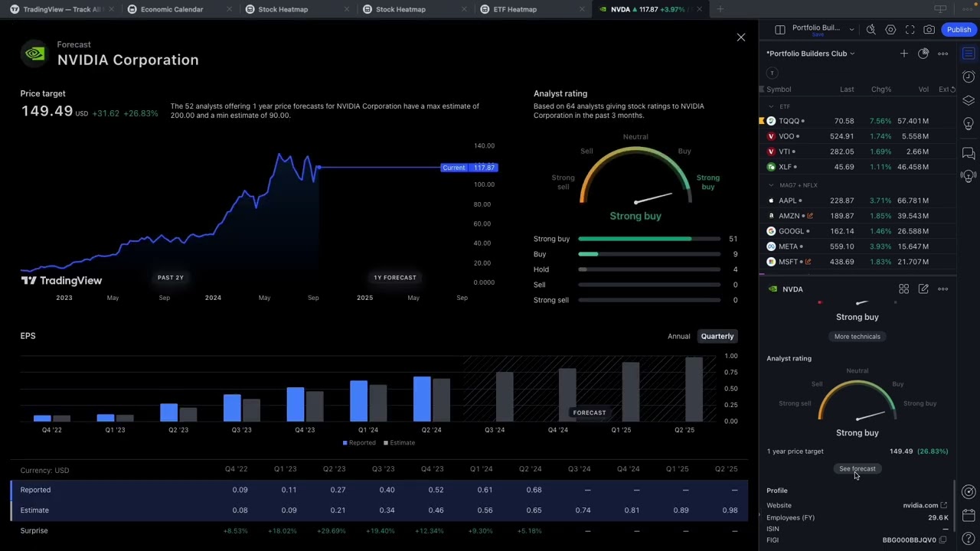Image resolution: width=980 pixels, height=551 pixels.
Task: Open watchlist advanced view pie icon
Action: (923, 54)
